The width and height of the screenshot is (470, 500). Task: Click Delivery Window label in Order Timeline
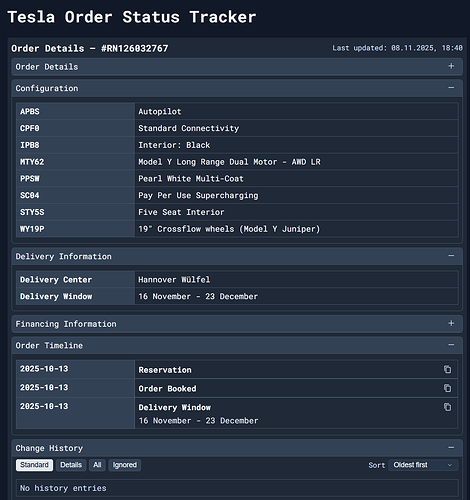tap(175, 407)
